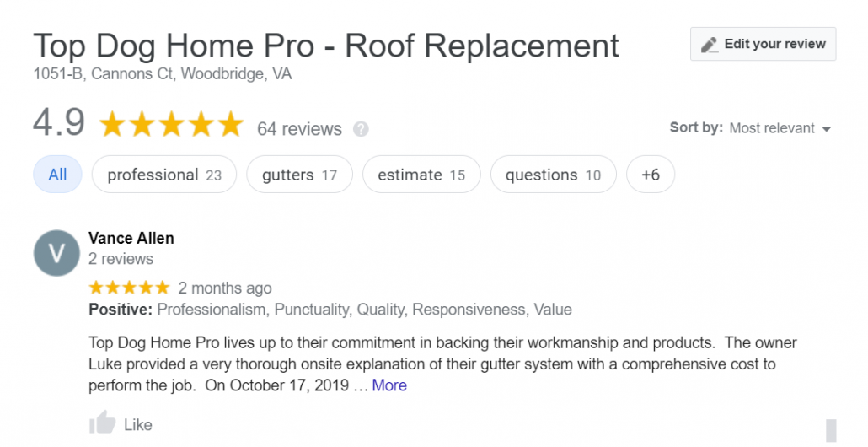
Task: Filter reviews by questions keyword
Action: tap(553, 175)
